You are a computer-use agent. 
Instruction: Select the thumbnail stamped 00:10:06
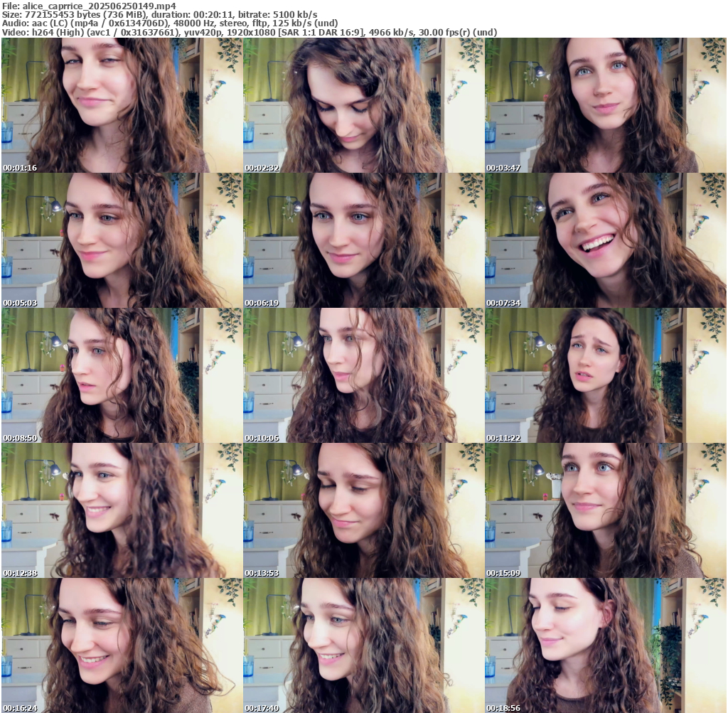(363, 375)
